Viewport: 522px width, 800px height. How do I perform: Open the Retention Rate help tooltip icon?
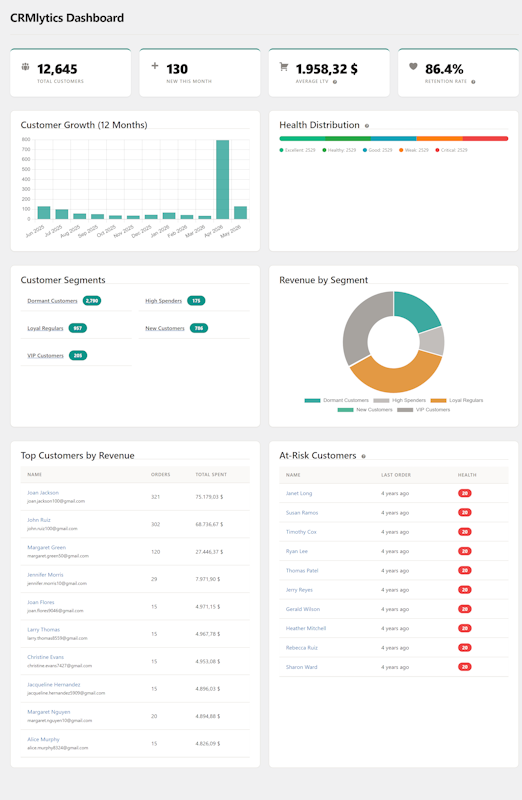(x=474, y=82)
